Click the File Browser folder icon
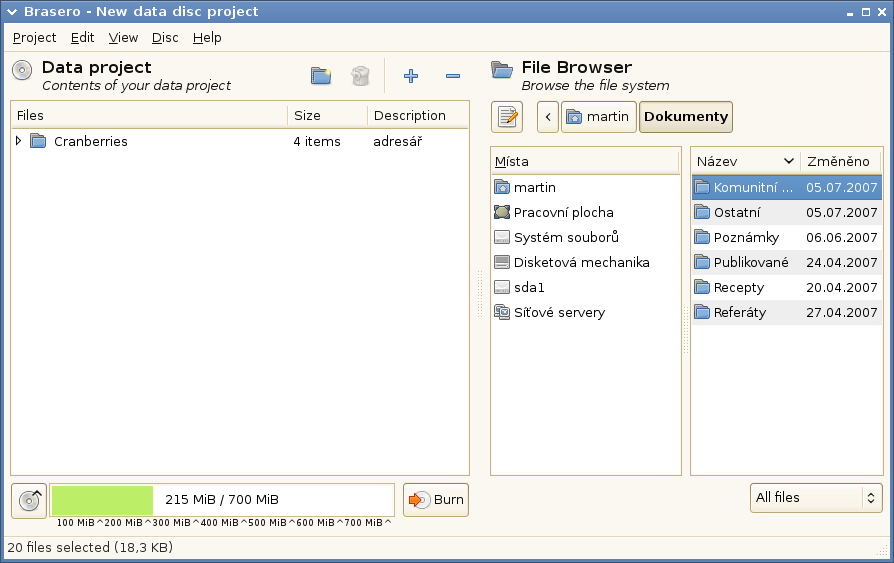This screenshot has height=563, width=894. click(502, 70)
